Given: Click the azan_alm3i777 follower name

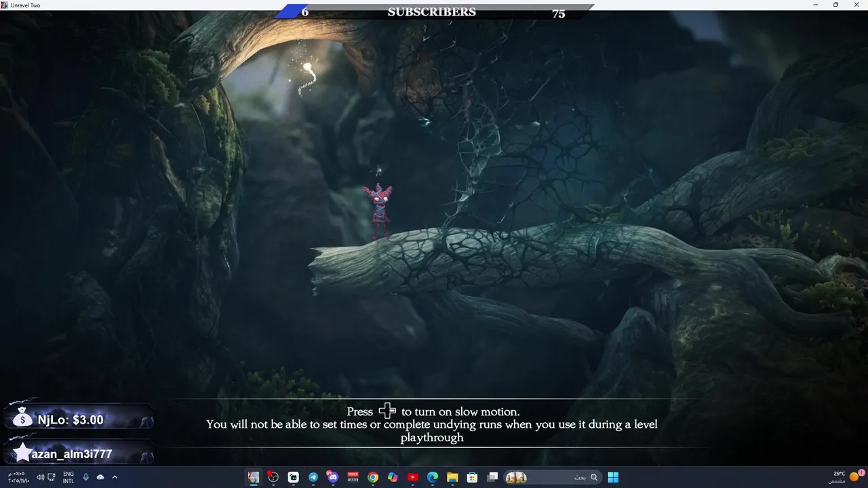Looking at the screenshot, I should tap(72, 454).
